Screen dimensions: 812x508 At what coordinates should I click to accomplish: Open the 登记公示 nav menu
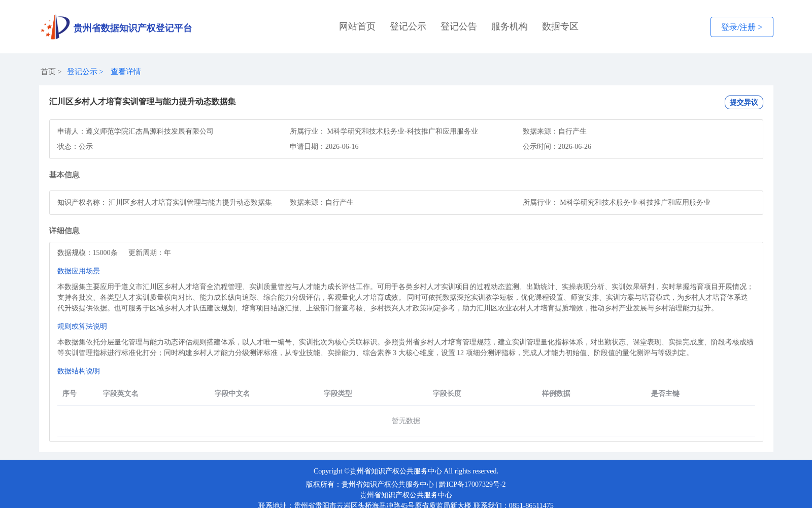[x=408, y=26]
